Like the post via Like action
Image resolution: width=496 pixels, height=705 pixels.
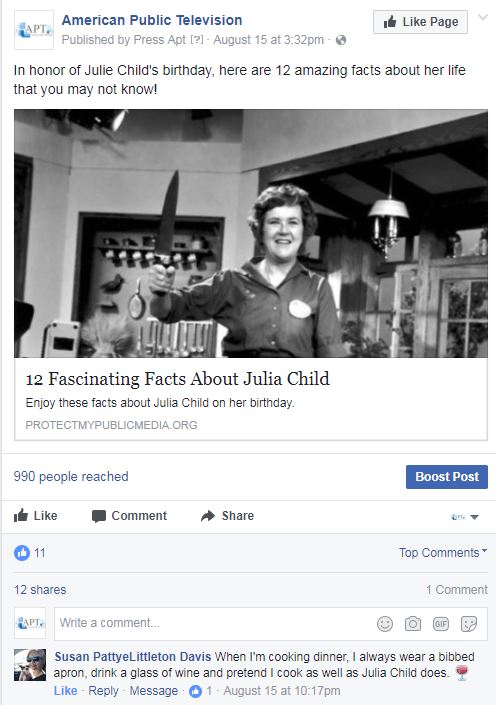coord(36,516)
